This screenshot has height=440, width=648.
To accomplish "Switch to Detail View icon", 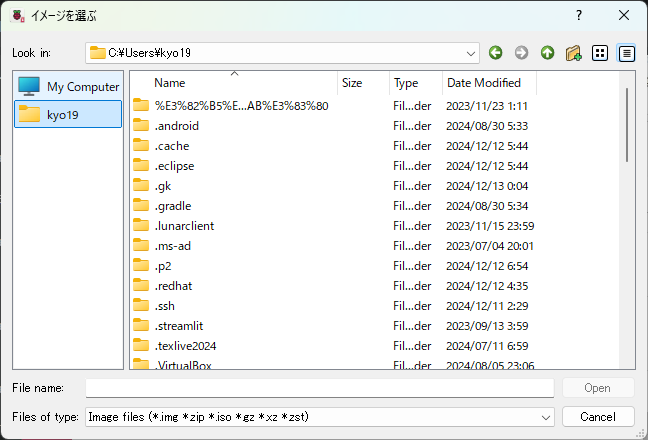I will pos(627,53).
